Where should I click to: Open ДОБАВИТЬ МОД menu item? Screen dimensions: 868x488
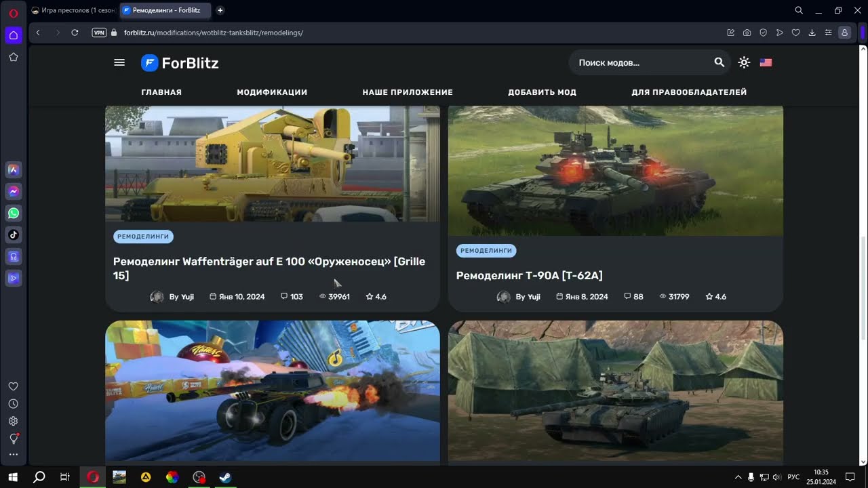coord(542,92)
